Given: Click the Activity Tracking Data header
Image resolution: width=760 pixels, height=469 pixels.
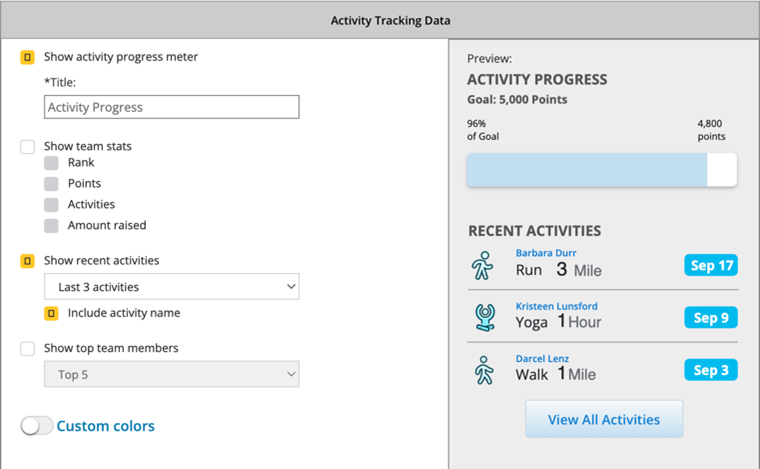Looking at the screenshot, I should pyautogui.click(x=390, y=20).
